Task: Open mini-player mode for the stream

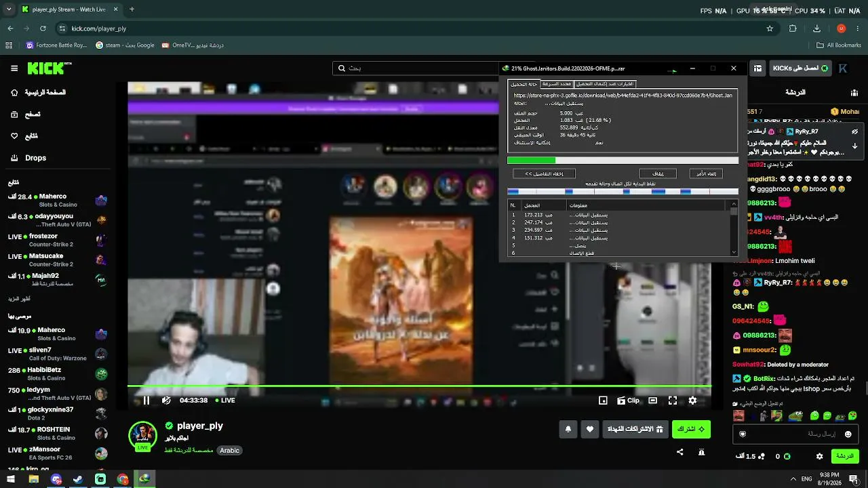Action: pyautogui.click(x=603, y=401)
